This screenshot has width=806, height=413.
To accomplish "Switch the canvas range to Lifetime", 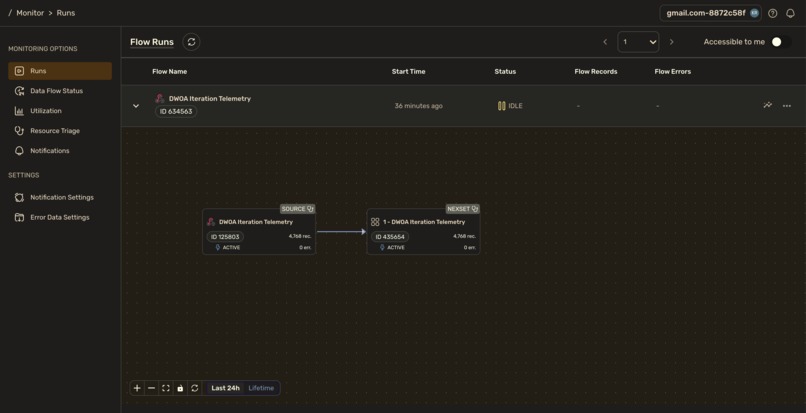I will coord(261,388).
